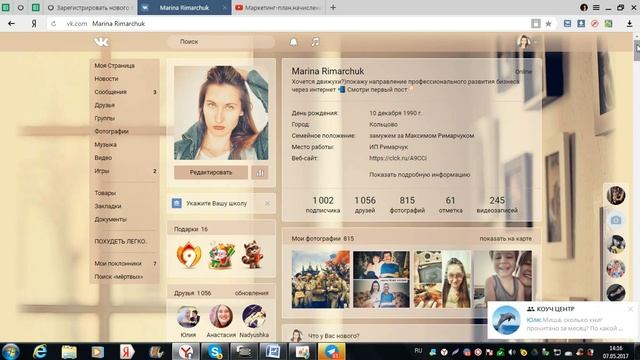Open the 1002 подписчика counter

[x=323, y=205]
